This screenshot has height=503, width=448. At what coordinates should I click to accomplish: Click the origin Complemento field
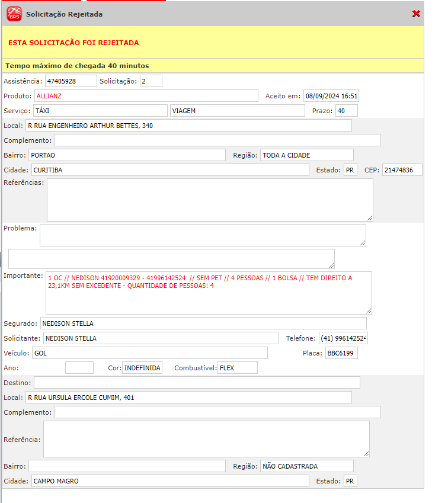(x=217, y=140)
